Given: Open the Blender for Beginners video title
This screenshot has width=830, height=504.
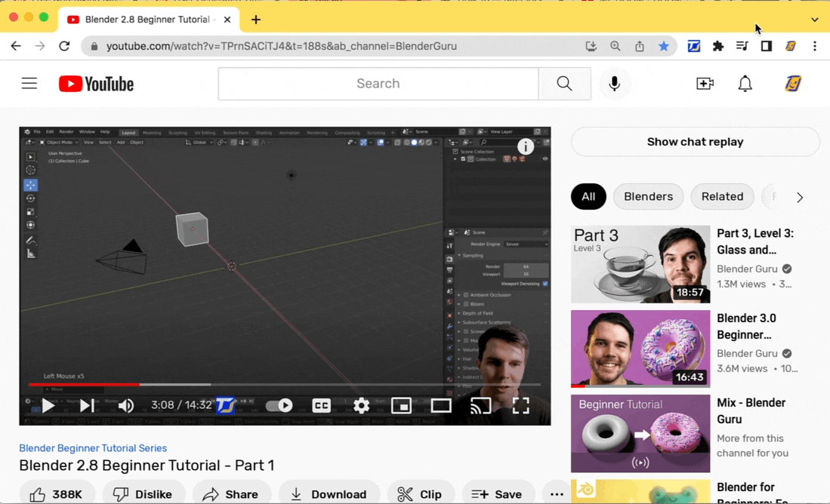Looking at the screenshot, I should (752, 493).
